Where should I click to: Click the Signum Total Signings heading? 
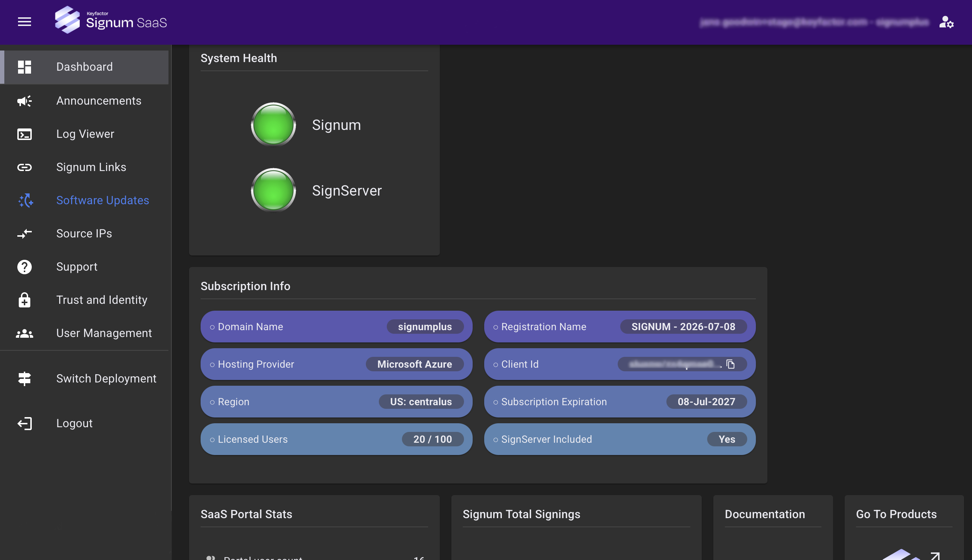[x=521, y=514]
